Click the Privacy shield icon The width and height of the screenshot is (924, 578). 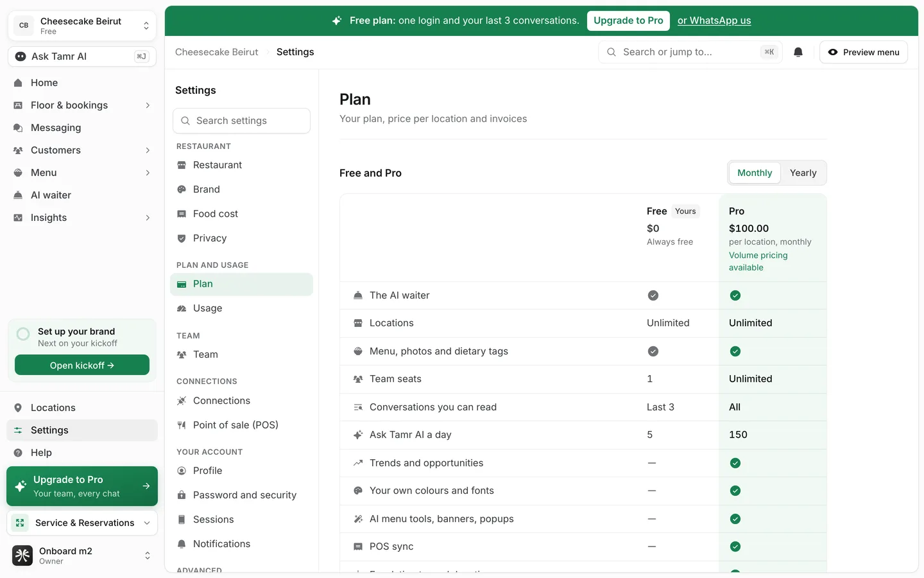182,238
